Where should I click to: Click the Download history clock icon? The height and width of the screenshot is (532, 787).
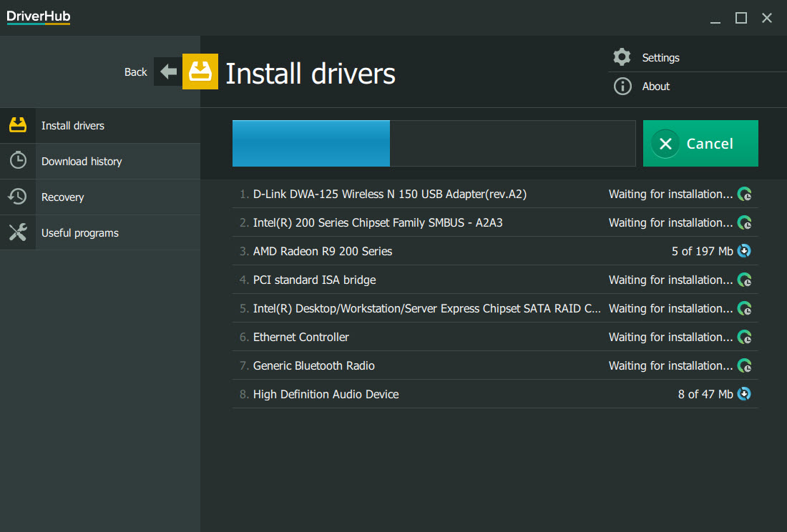[x=18, y=160]
